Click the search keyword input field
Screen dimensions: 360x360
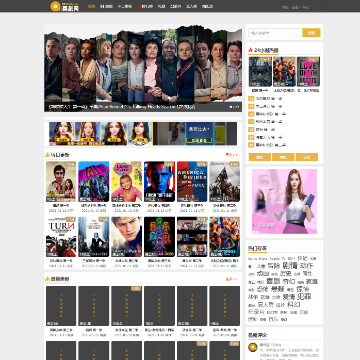pos(275,33)
